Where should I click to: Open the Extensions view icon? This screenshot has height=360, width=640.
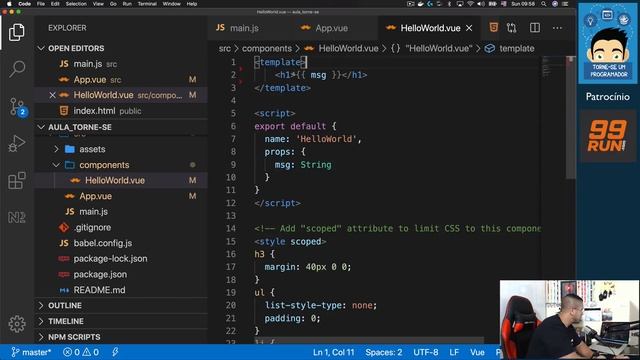click(x=17, y=180)
